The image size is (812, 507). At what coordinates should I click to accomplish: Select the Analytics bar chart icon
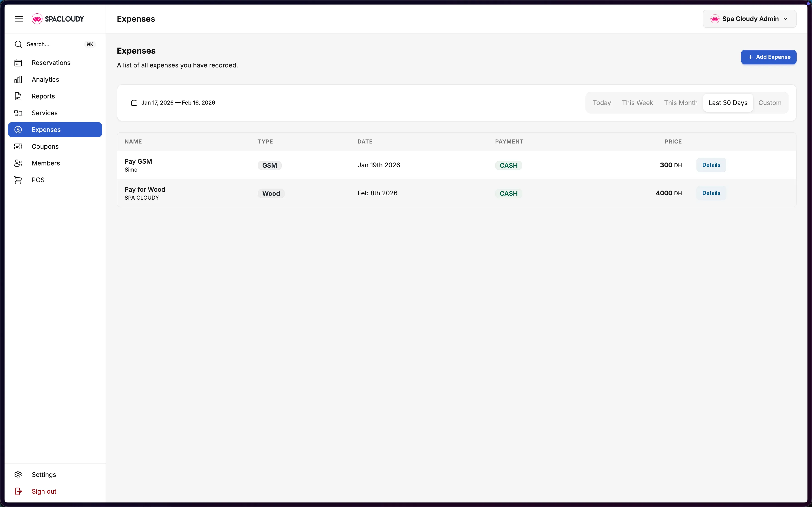18,79
